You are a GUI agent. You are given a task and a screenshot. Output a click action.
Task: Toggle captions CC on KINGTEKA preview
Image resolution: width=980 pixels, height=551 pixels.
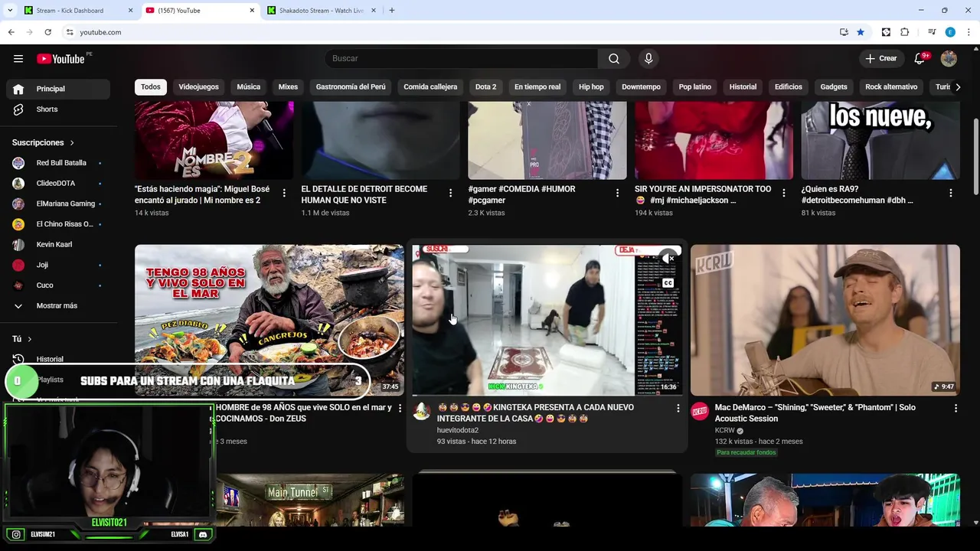coord(668,283)
